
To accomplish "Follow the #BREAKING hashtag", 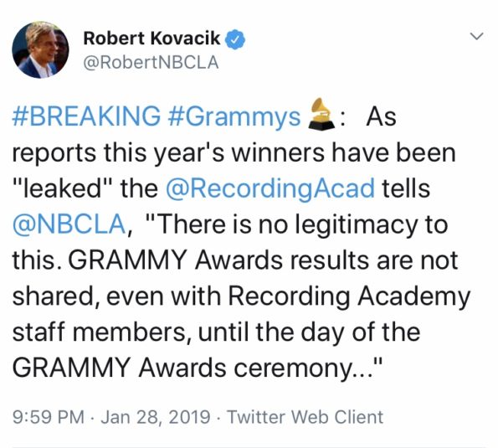I will (x=86, y=116).
